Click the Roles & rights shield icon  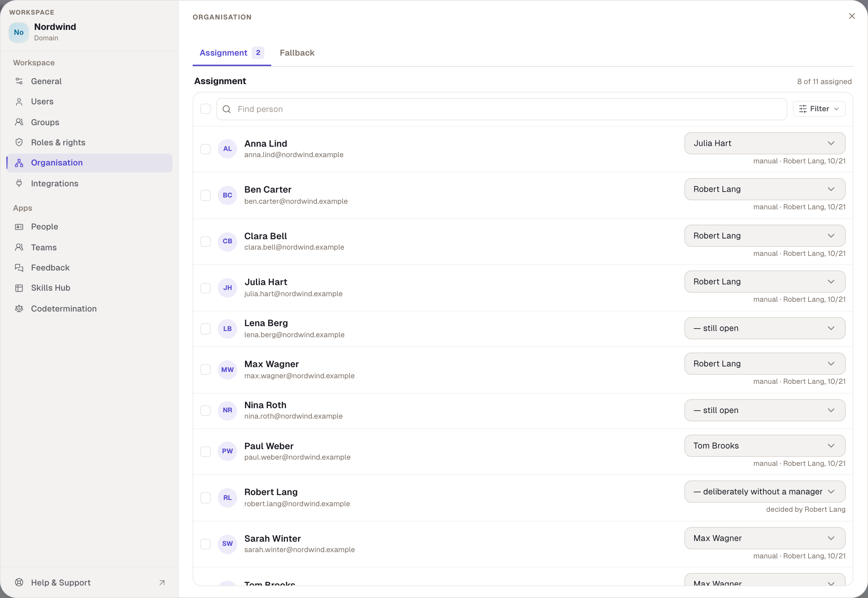19,143
